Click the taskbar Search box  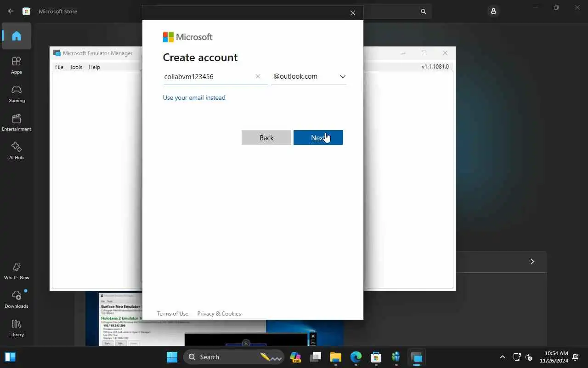(233, 357)
